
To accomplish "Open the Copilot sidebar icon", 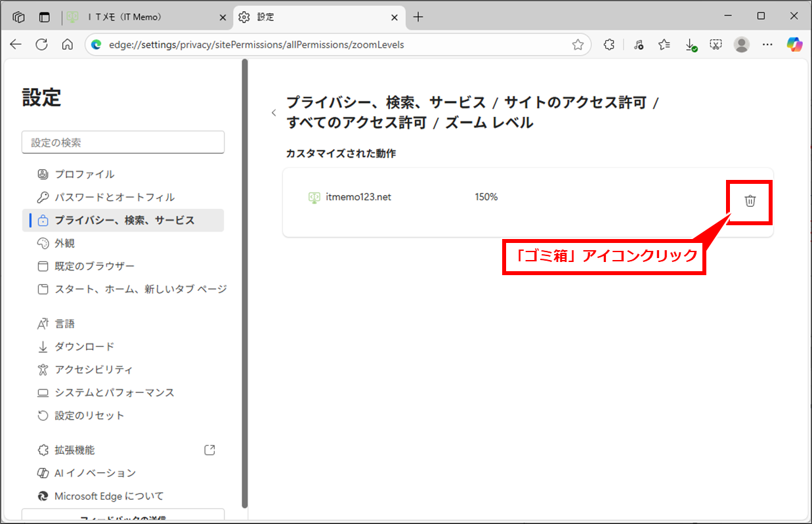I will [x=795, y=44].
